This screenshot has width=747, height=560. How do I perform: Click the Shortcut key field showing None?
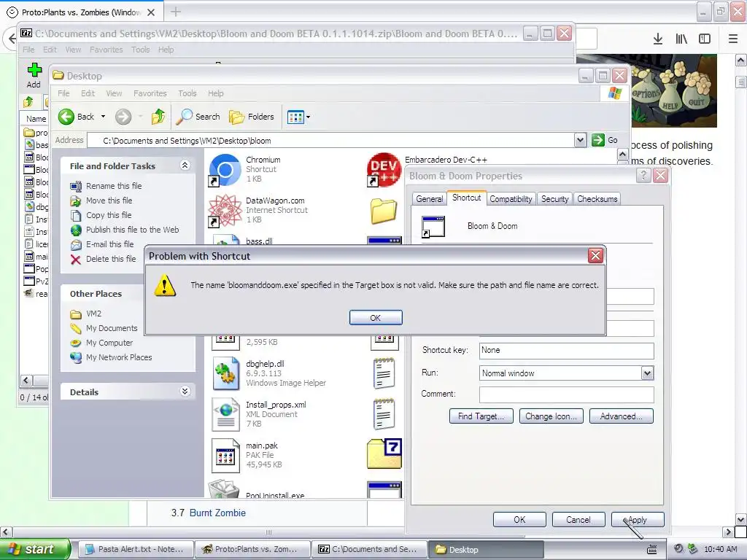pyautogui.click(x=566, y=351)
